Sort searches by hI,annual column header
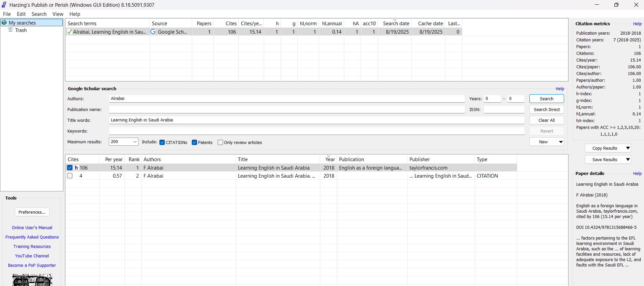 [x=331, y=24]
